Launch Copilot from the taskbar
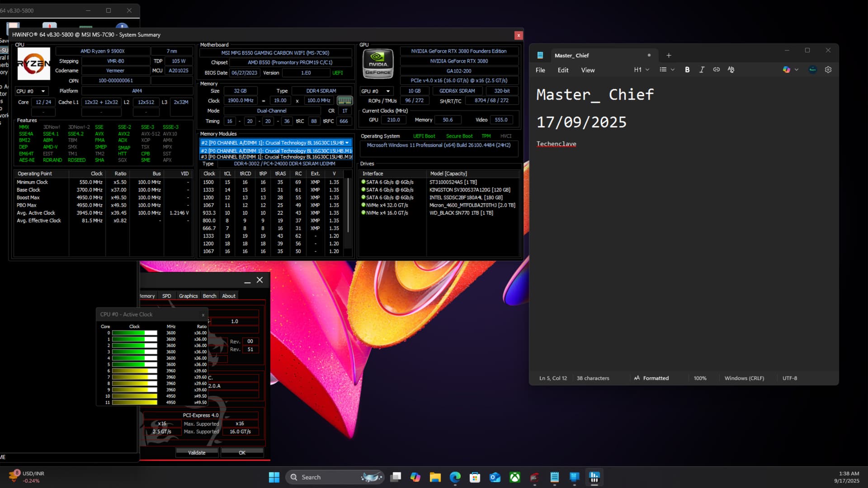The width and height of the screenshot is (868, 488). 415,477
